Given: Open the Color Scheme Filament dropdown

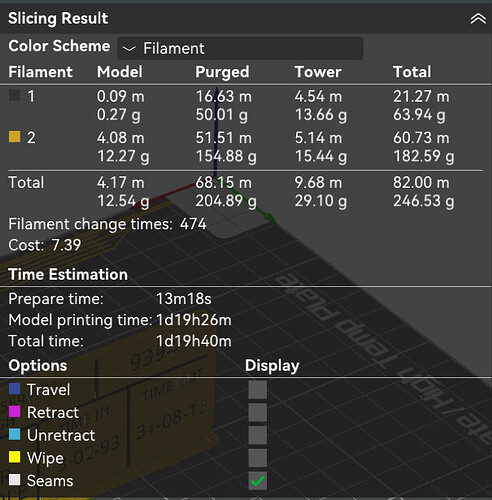Looking at the screenshot, I should click(240, 48).
